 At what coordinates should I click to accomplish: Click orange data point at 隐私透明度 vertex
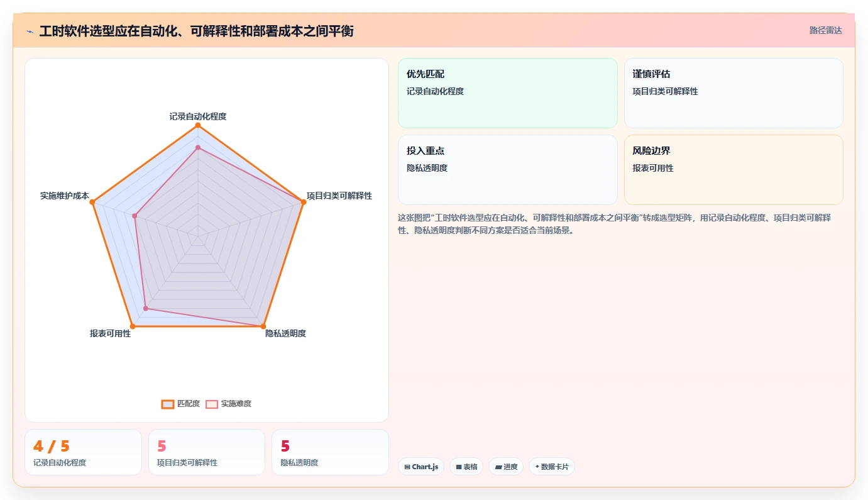[x=263, y=326]
